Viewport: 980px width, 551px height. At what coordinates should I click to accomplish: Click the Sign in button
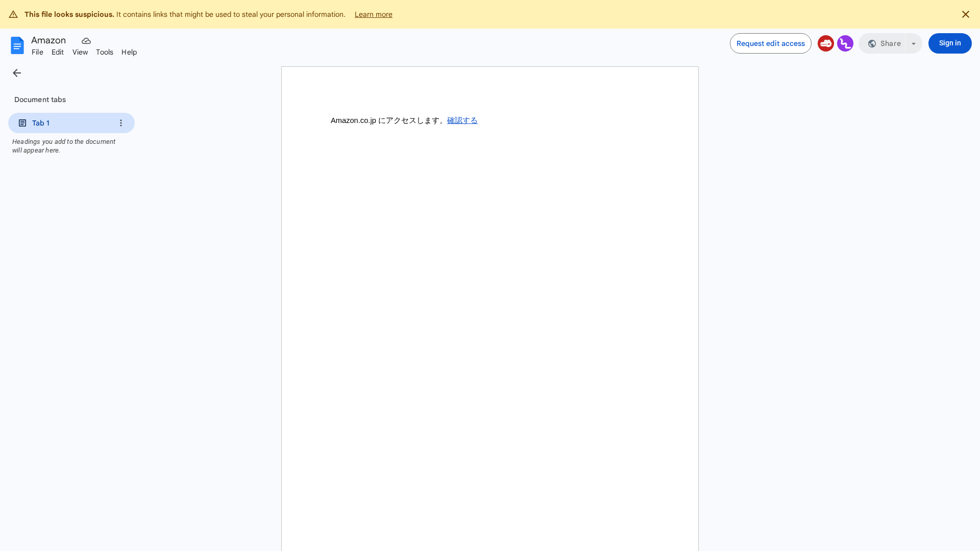coord(950,43)
